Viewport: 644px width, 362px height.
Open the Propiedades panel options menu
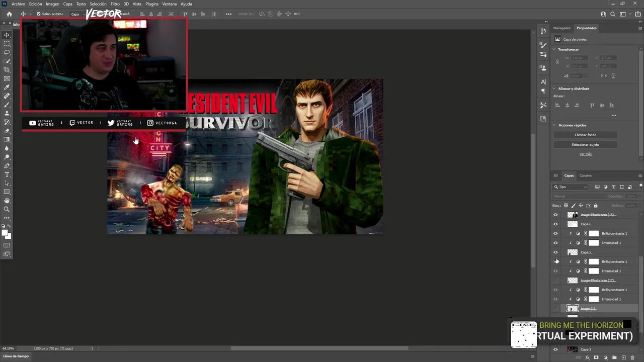(x=640, y=28)
